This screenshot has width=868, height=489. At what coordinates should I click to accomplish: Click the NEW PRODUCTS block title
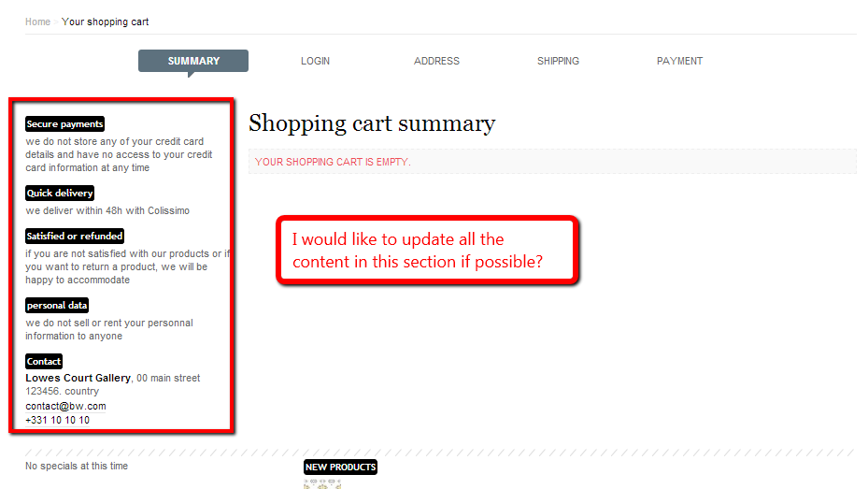pos(340,467)
